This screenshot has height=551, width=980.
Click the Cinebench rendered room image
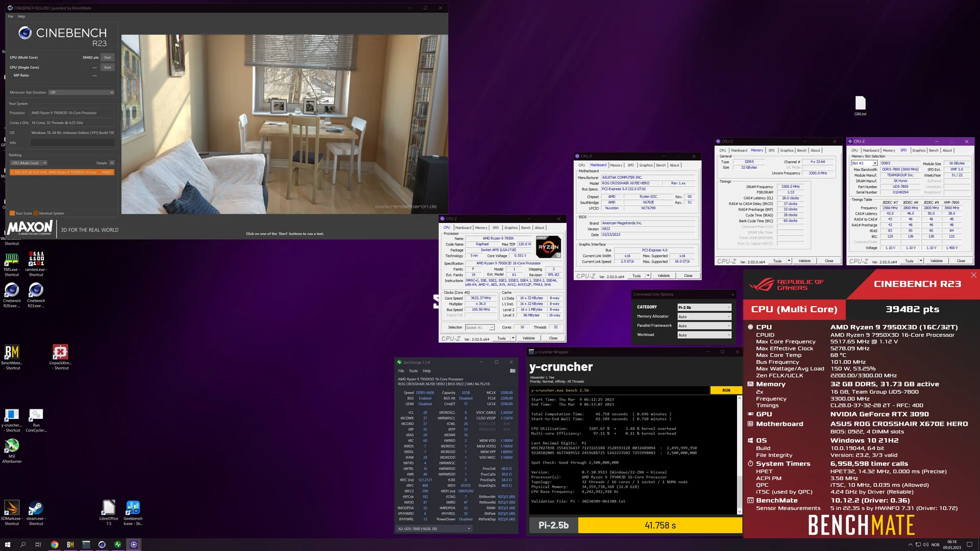click(284, 124)
